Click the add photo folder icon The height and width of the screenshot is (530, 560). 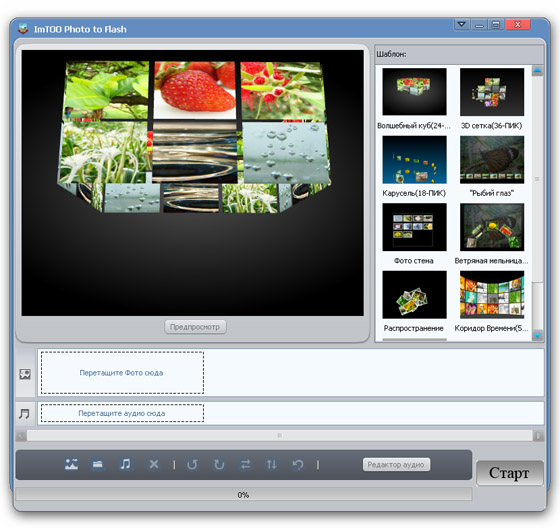point(98,464)
